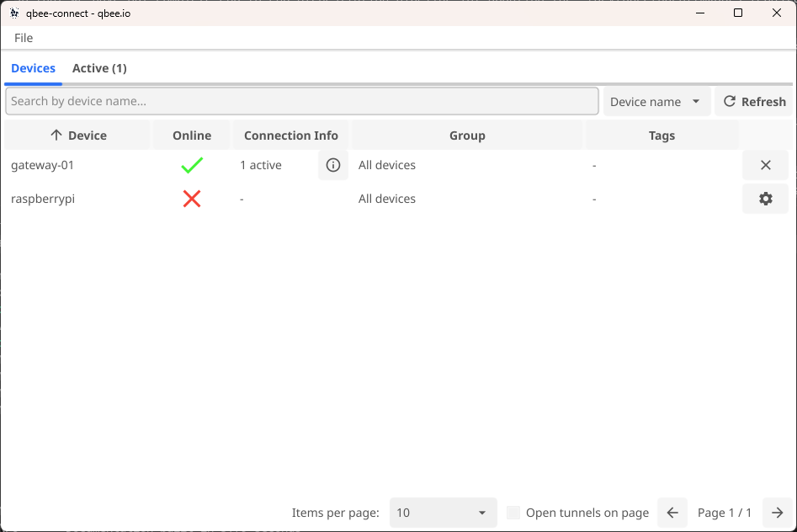The image size is (797, 532).
Task: Enable the Open tunnels on page checkbox
Action: point(513,513)
